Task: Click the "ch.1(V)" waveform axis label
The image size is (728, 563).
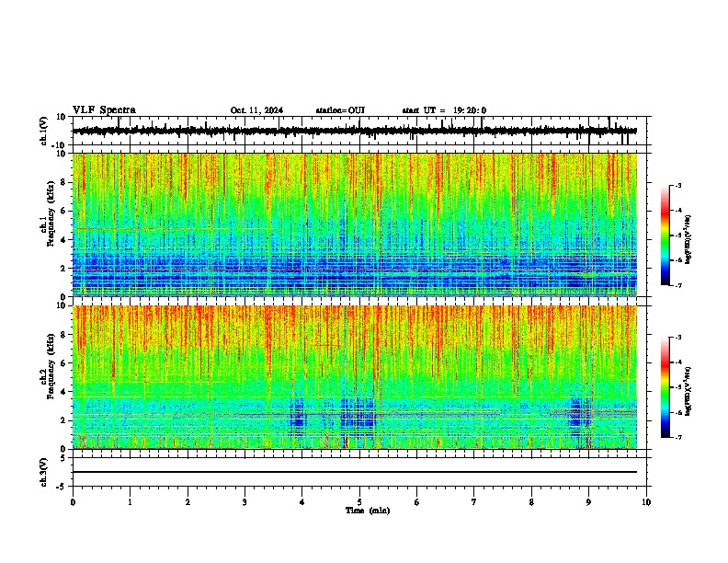Action: [44, 131]
